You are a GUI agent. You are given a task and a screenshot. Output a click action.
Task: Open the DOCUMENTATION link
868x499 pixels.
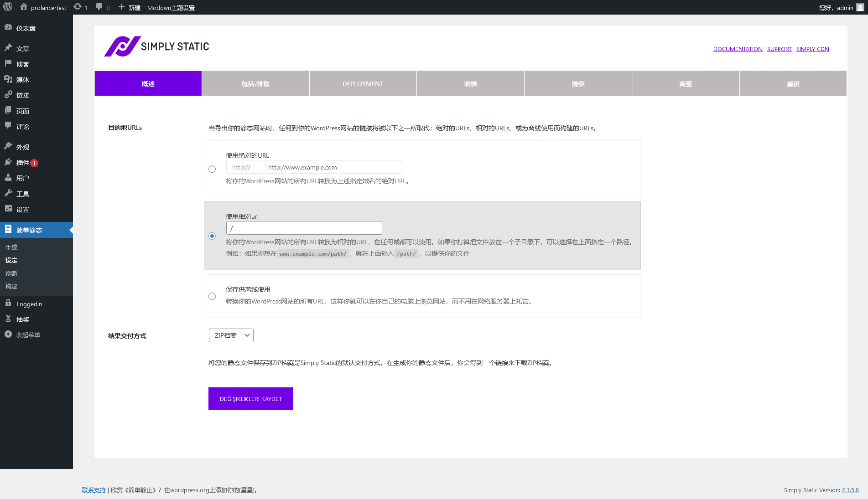(738, 49)
